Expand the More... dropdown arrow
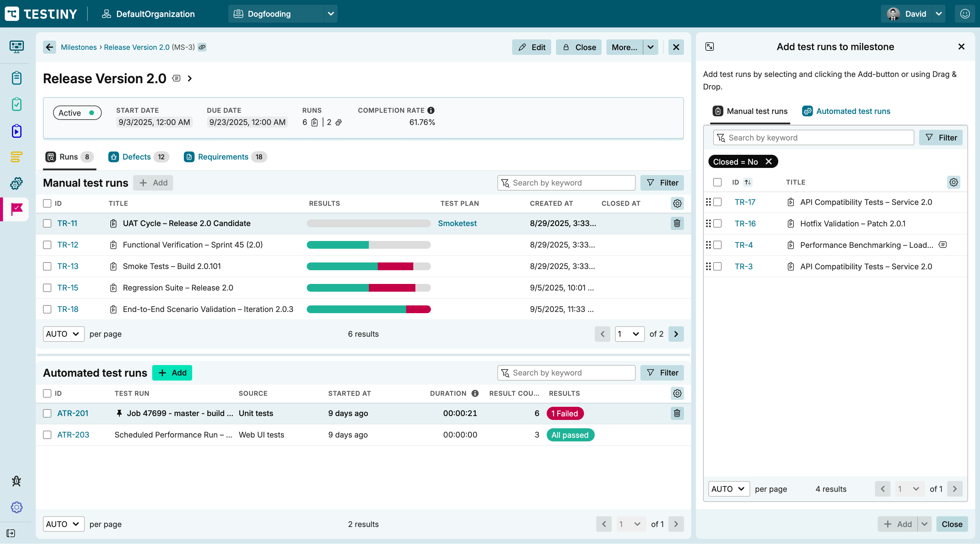 pyautogui.click(x=651, y=47)
